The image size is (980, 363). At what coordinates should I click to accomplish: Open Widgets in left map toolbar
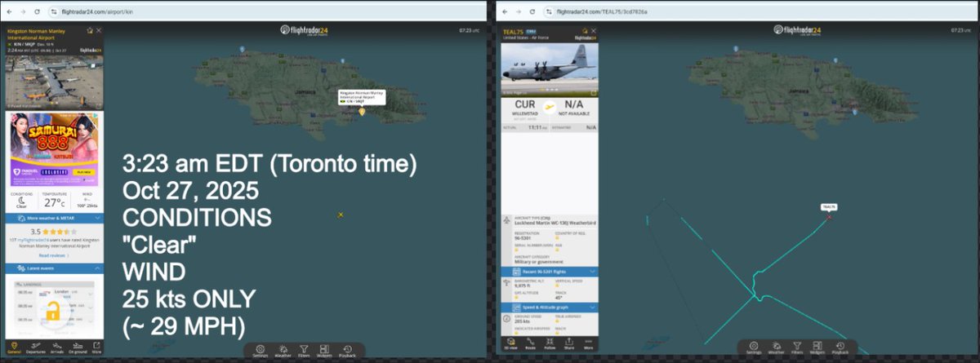point(324,350)
